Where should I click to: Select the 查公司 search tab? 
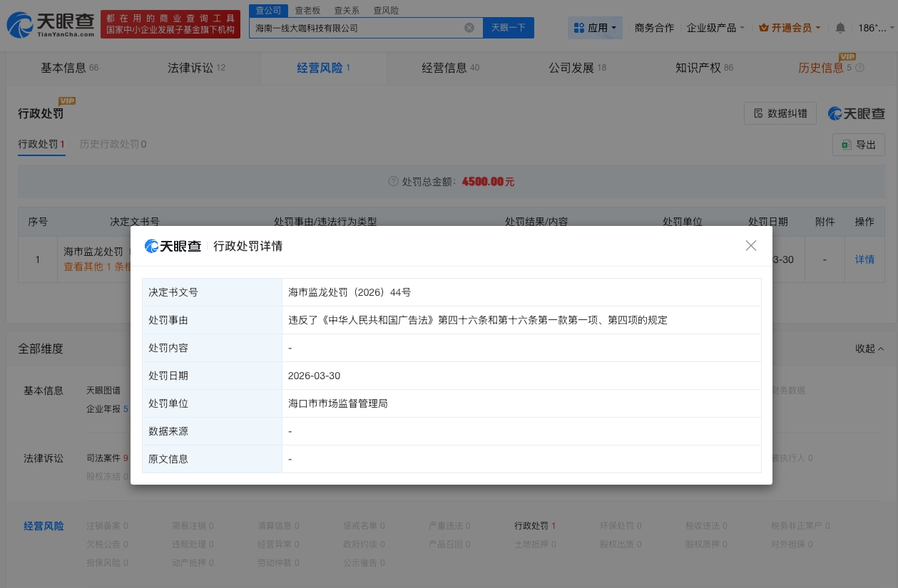tap(268, 10)
